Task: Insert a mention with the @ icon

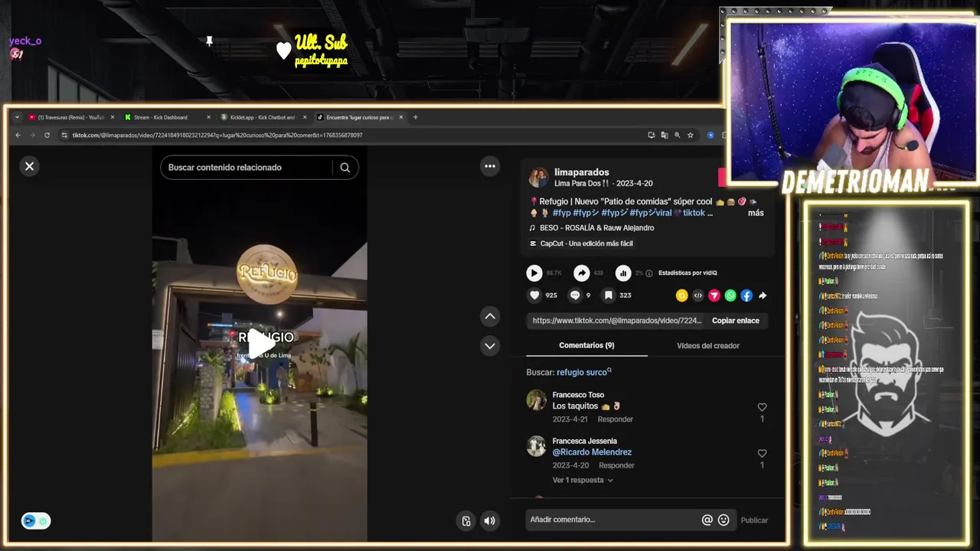Action: 707,520
